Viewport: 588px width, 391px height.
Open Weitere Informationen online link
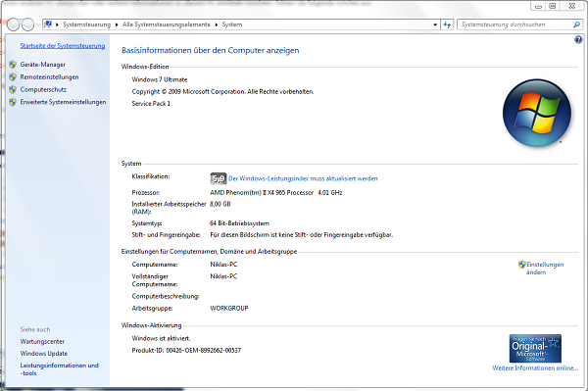tap(535, 368)
